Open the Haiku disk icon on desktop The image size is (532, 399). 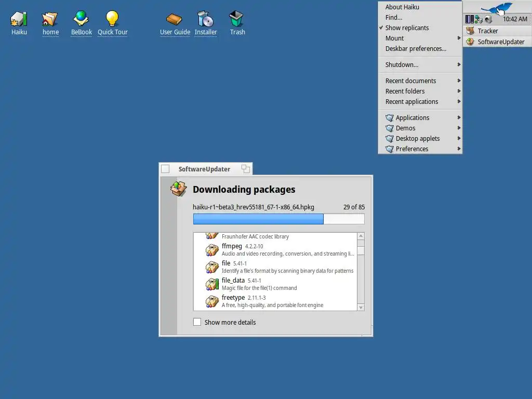19,19
